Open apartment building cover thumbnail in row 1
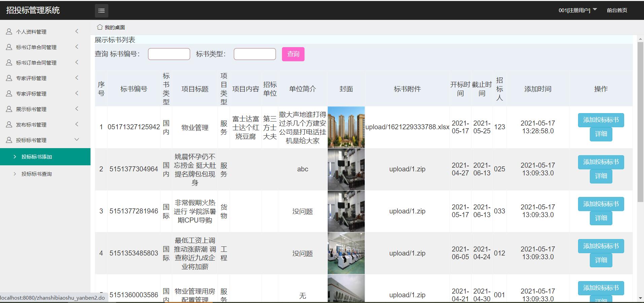 (346, 127)
